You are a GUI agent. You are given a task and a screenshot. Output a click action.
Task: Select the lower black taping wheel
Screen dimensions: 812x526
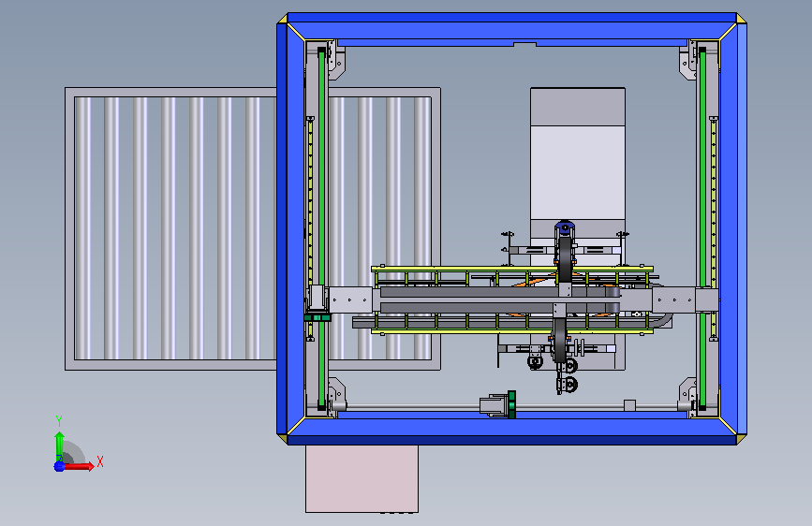tap(559, 339)
